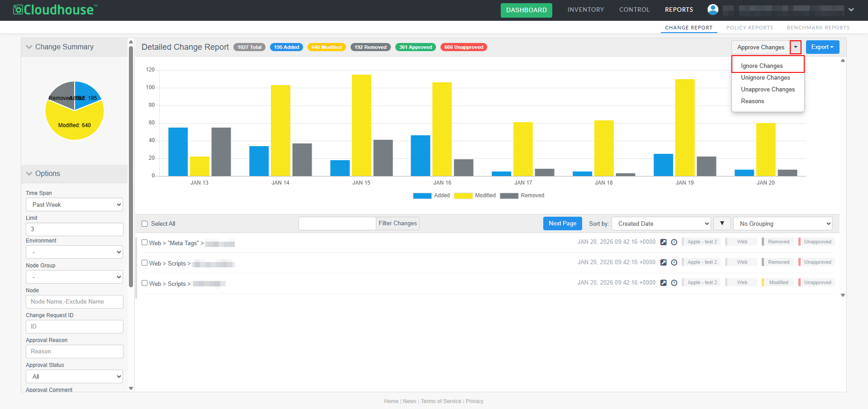Click history clock icon in Meta Tags row
This screenshot has width=868, height=409.
pyautogui.click(x=674, y=242)
